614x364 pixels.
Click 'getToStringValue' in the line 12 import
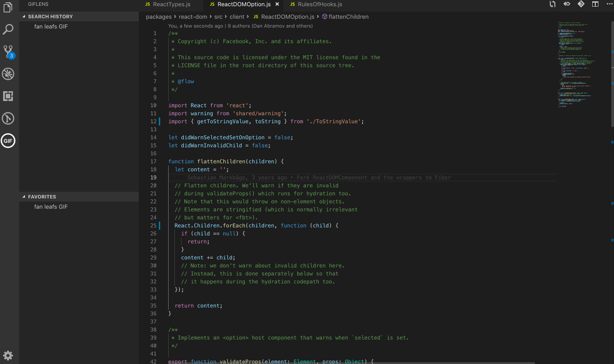[222, 121]
